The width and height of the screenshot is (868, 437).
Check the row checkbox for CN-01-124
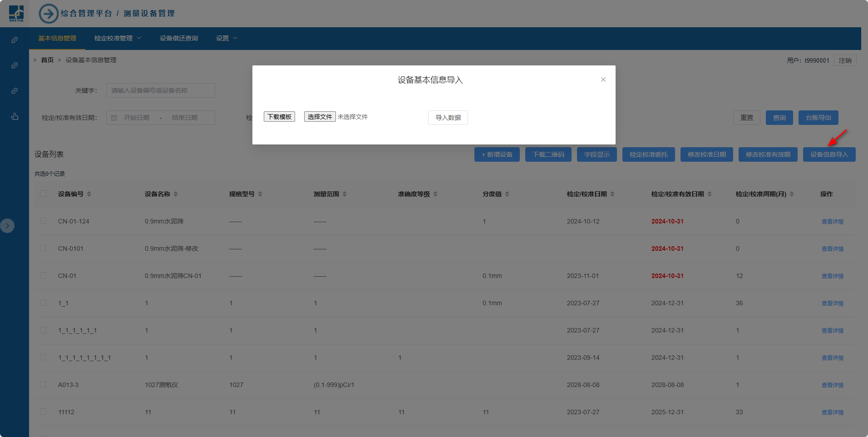point(43,221)
